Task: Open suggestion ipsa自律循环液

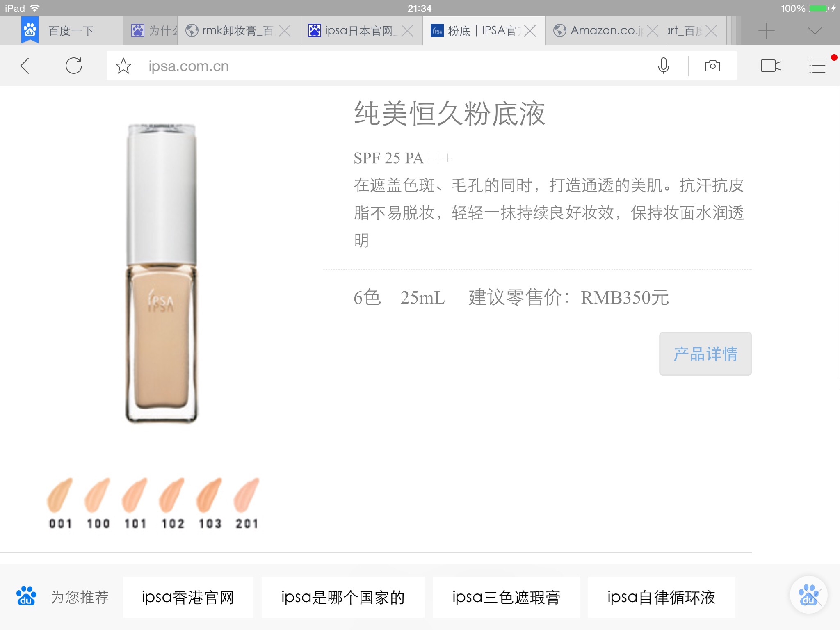Action: pos(661,597)
